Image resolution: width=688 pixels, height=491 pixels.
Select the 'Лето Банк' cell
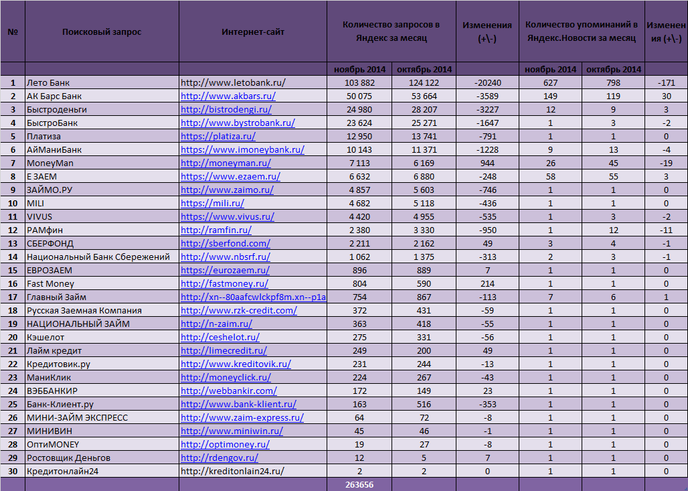click(x=102, y=82)
